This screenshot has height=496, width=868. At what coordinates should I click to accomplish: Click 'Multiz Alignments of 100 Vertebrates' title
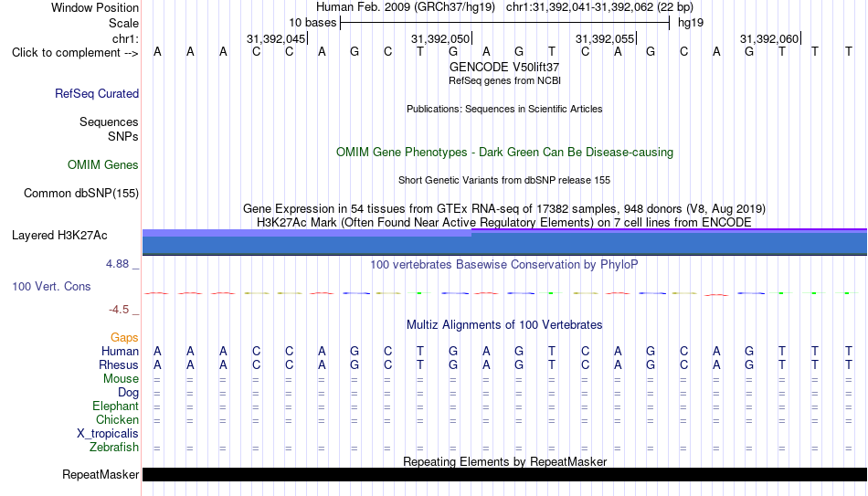(x=504, y=325)
